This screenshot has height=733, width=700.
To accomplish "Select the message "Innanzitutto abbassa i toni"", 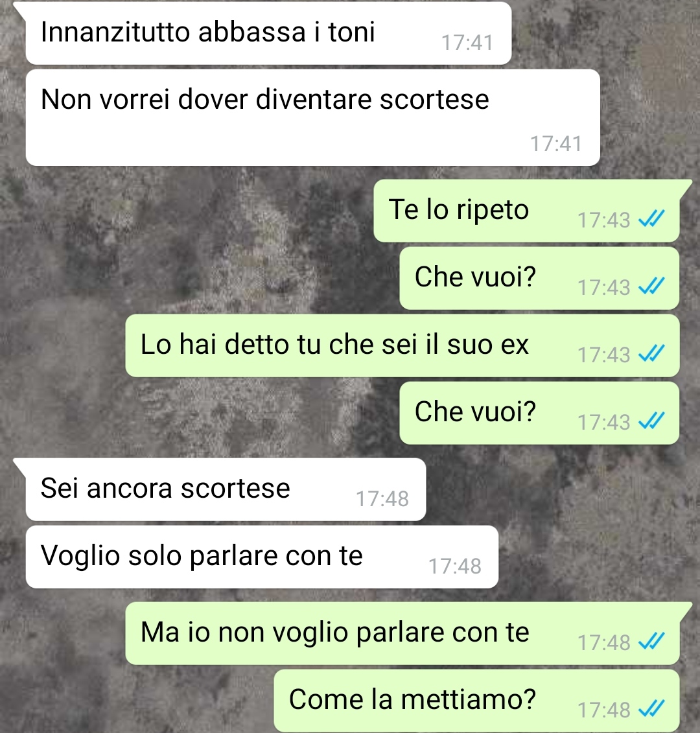I will (268, 33).
